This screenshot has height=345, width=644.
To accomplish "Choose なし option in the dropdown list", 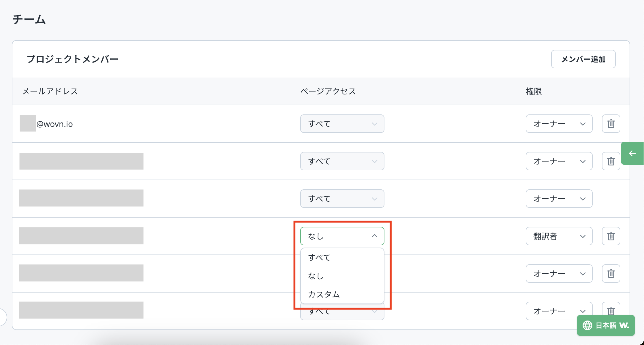I will coord(316,276).
